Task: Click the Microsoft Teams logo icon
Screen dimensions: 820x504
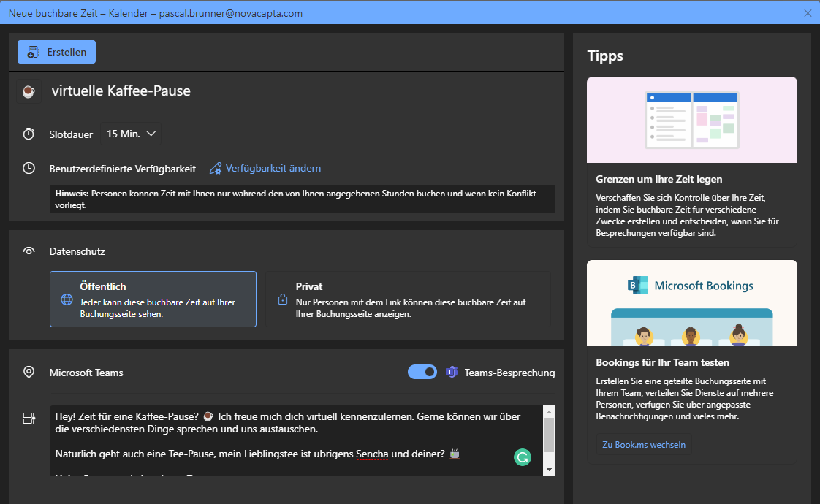Action: 452,373
